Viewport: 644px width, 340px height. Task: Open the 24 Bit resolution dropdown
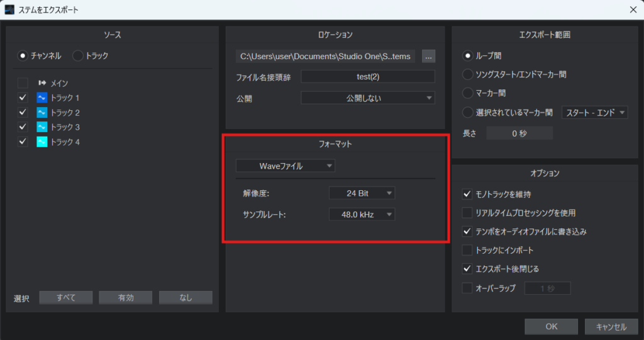(x=362, y=193)
